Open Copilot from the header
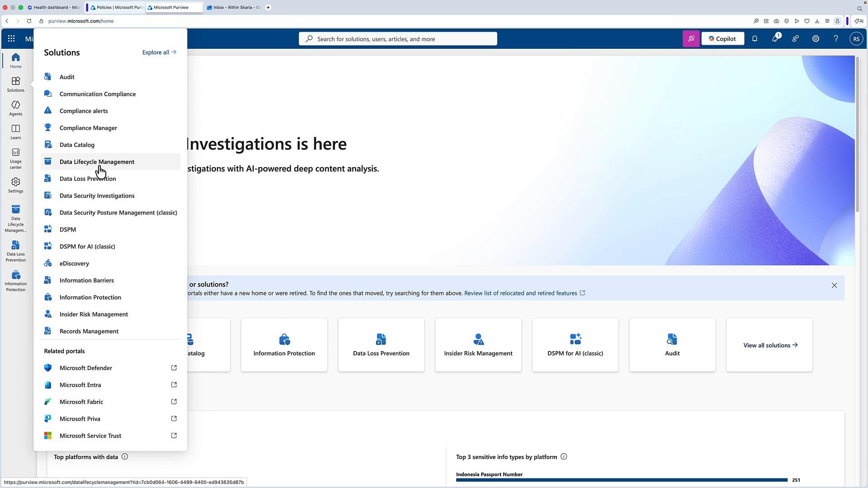 coord(722,39)
